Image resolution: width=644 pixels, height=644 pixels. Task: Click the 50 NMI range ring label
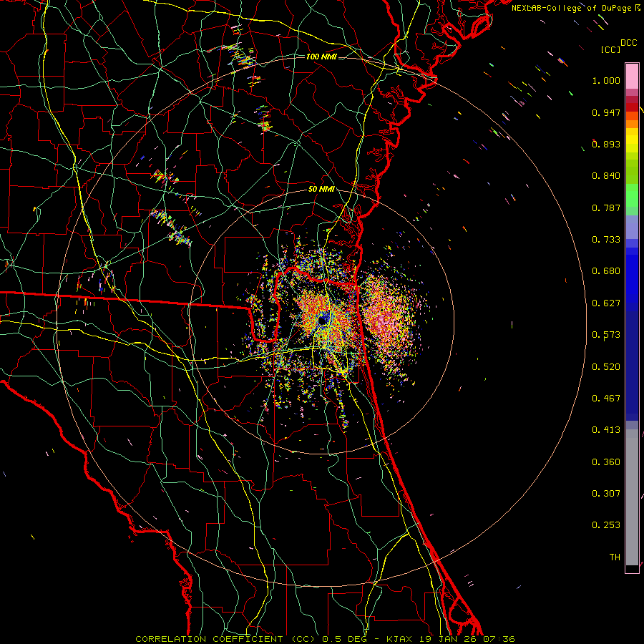[x=321, y=189]
